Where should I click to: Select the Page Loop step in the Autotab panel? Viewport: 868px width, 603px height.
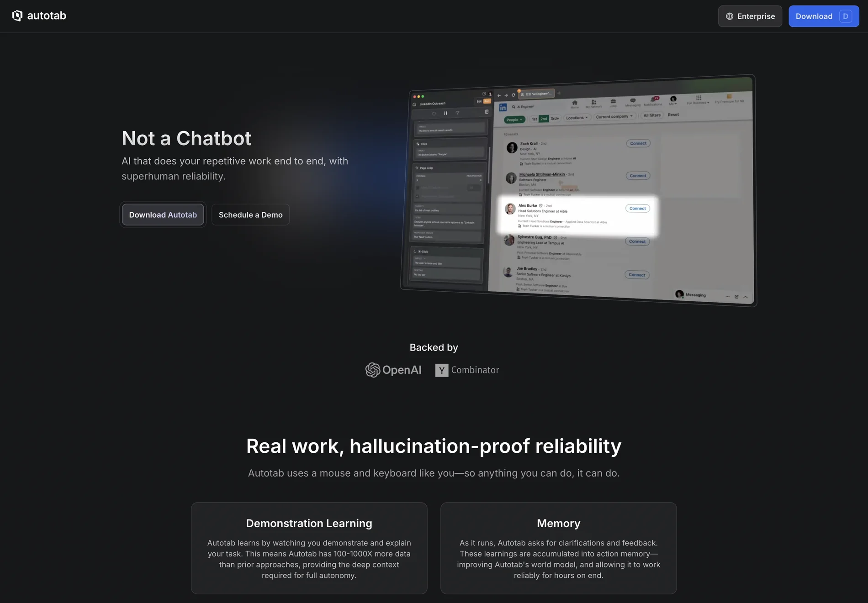pos(449,202)
